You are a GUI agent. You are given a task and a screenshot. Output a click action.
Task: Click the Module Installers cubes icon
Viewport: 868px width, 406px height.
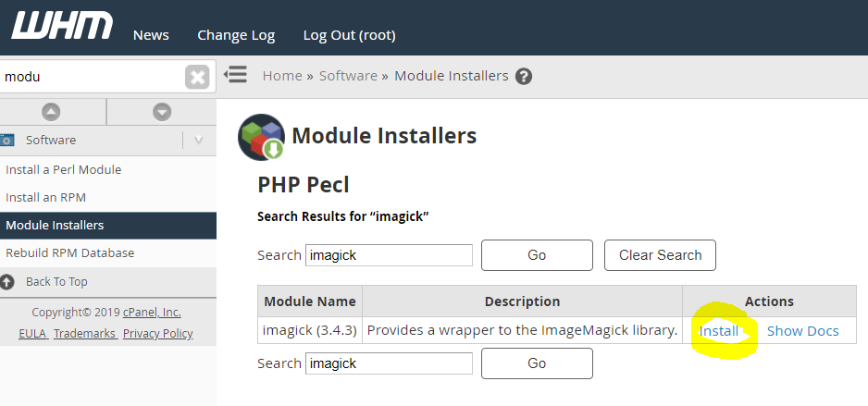pos(260,137)
